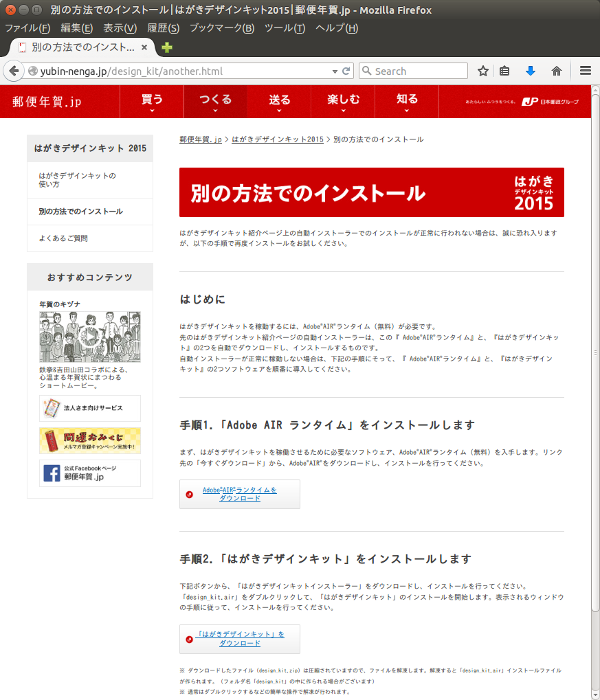Screen dimensions: 600x700
Task: Click into the Search field
Action: (x=413, y=71)
